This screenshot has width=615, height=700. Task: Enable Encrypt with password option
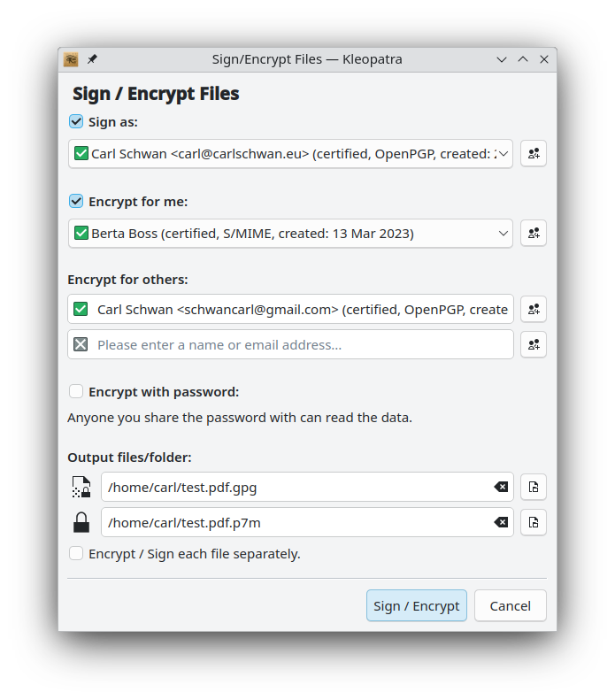click(76, 391)
